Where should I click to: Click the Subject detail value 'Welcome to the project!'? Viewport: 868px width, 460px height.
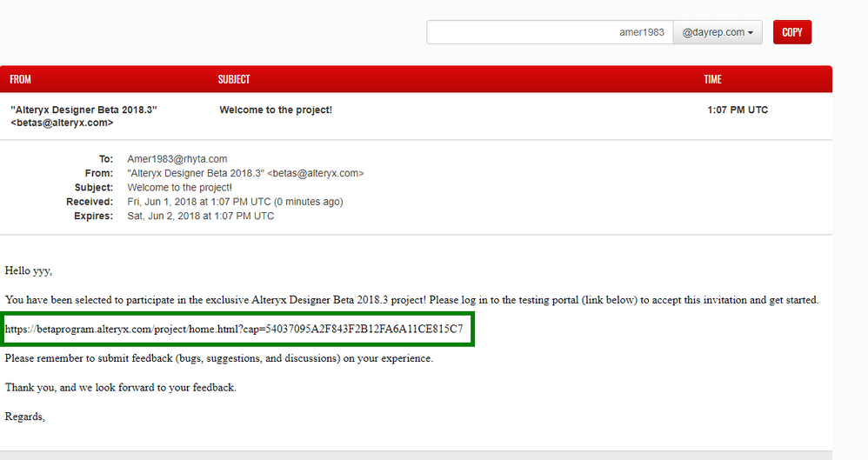coord(179,188)
